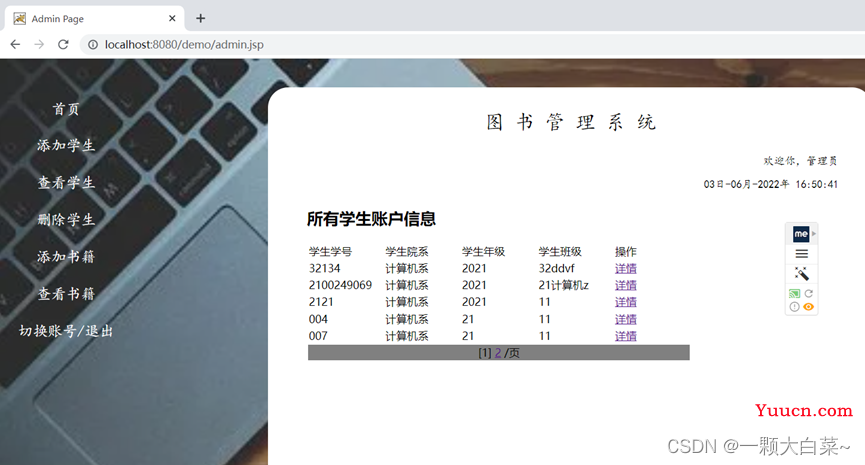Click grade 2021 in the 2121 row

pyautogui.click(x=474, y=302)
